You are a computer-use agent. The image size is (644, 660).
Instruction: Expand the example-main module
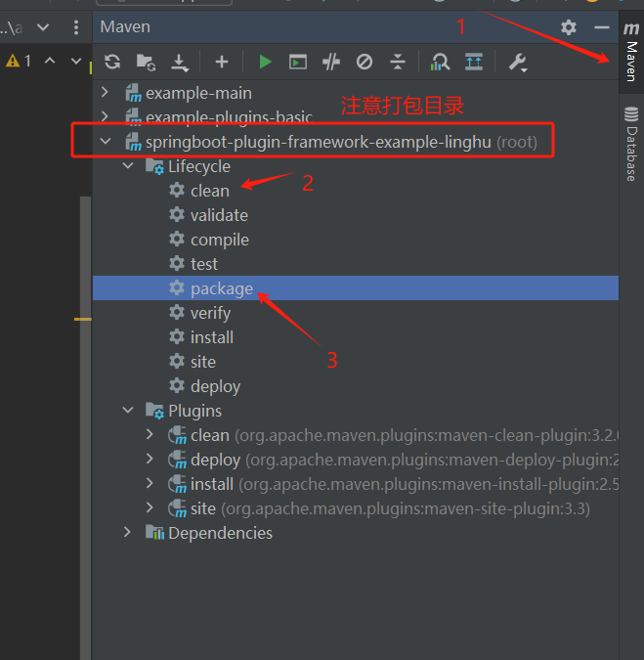coord(105,92)
